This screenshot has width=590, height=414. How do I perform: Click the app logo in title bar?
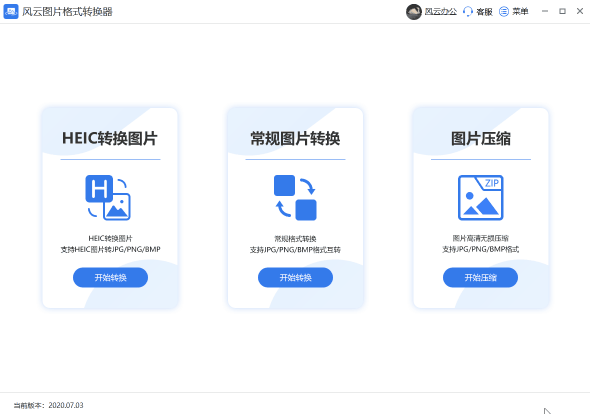tap(11, 11)
